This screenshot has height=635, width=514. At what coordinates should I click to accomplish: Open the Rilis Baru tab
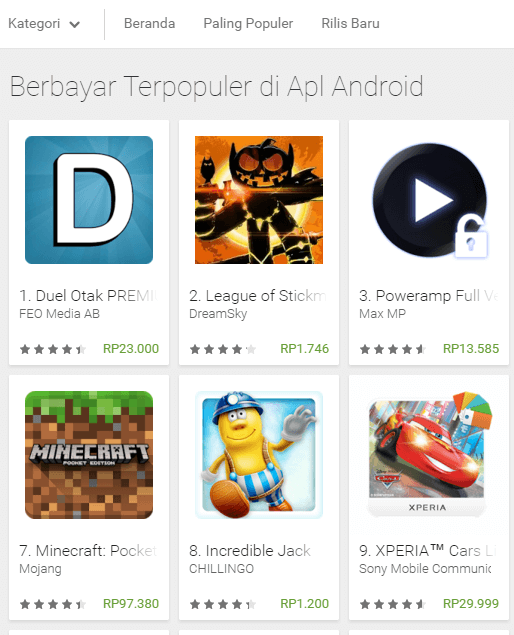tap(350, 23)
